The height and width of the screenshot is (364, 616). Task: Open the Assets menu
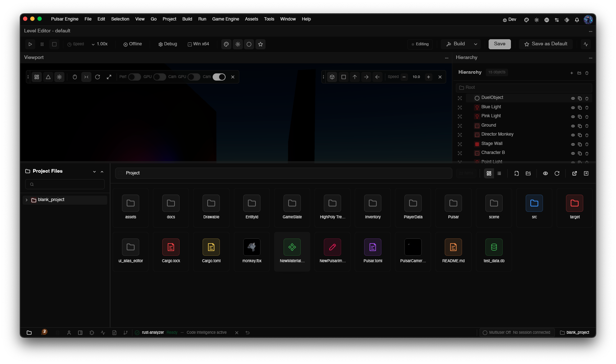(x=252, y=19)
